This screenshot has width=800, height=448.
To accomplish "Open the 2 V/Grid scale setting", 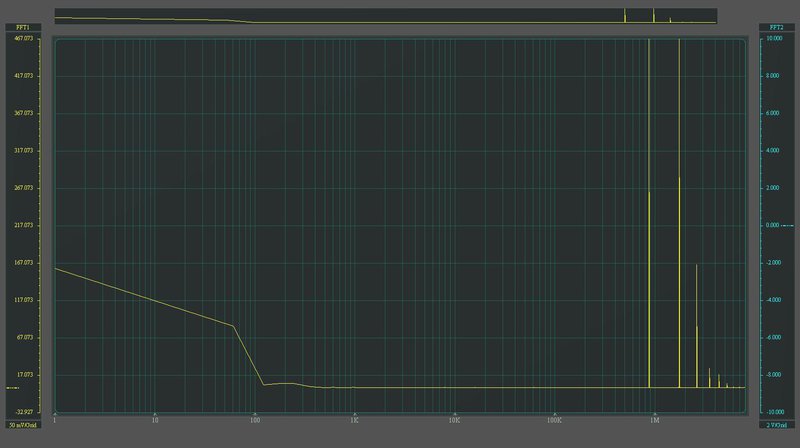I will [777, 425].
